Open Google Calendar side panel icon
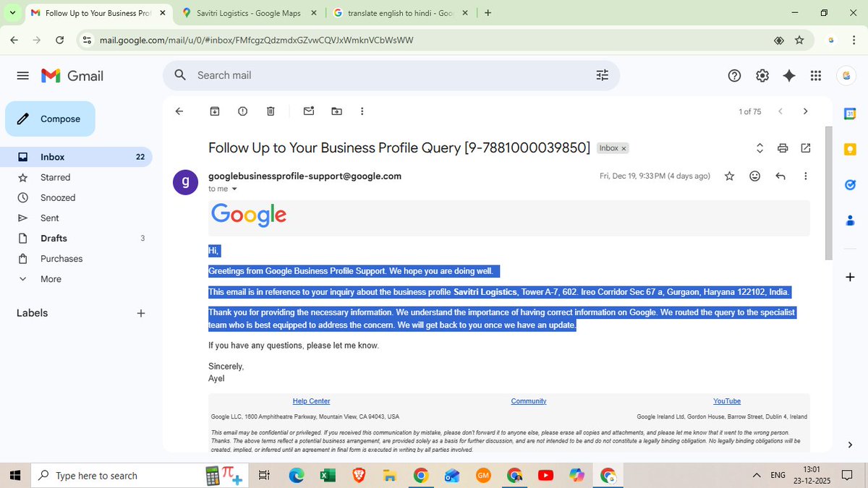Viewport: 868px width, 488px height. point(851,114)
